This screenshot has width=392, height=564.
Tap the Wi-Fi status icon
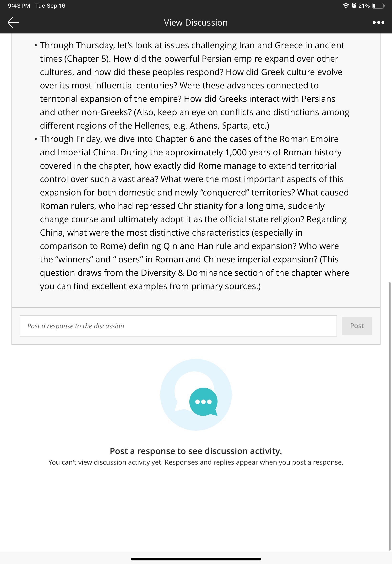346,6
